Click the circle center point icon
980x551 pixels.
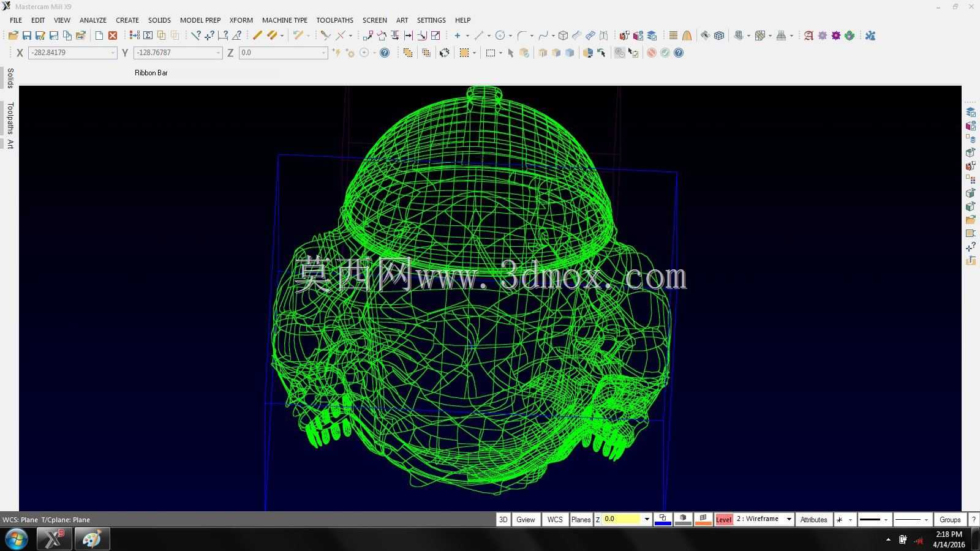[x=500, y=36]
